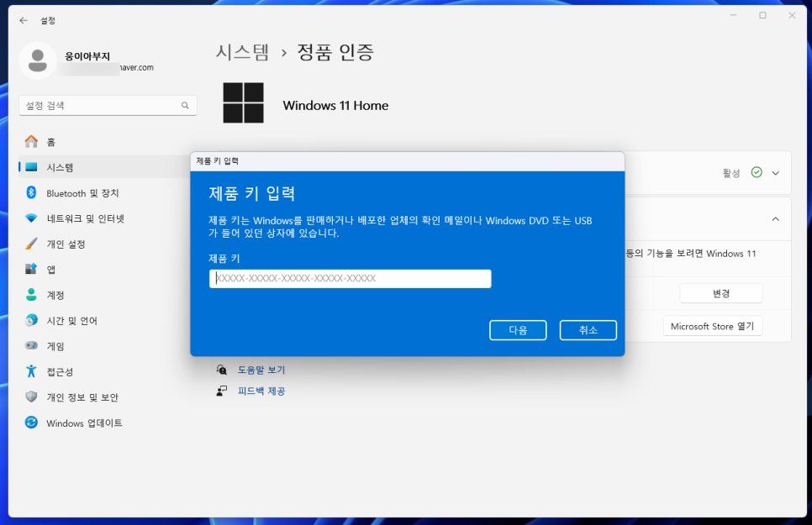This screenshot has width=812, height=525.
Task: Click the green activation checkmark icon
Action: [757, 172]
